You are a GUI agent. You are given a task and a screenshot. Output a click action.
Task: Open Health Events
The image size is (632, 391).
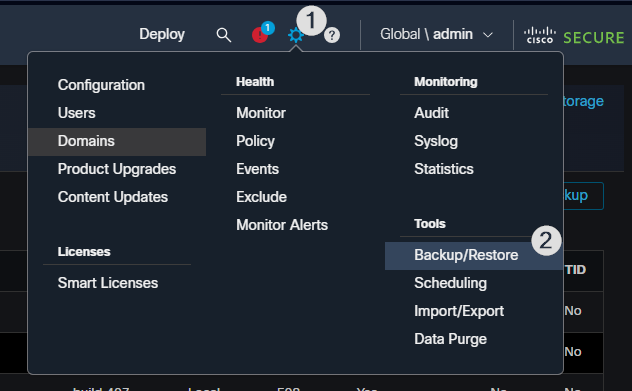(x=257, y=169)
